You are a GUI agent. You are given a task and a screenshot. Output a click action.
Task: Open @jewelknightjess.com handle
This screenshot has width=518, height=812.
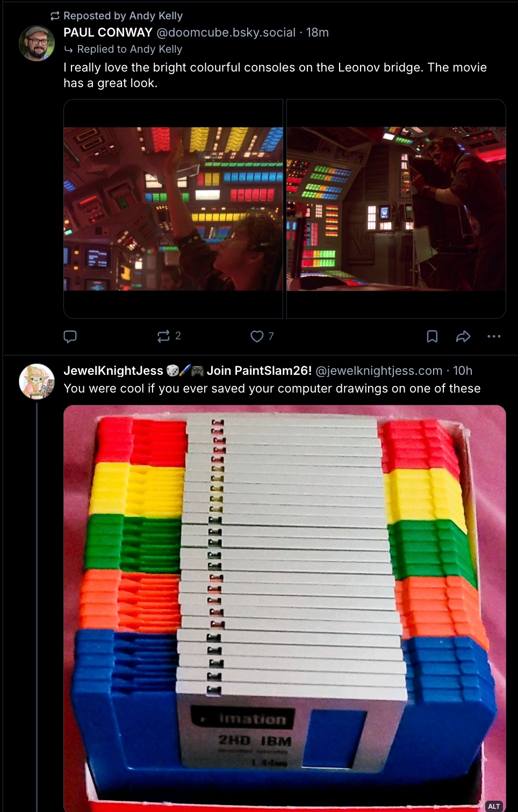pos(379,371)
